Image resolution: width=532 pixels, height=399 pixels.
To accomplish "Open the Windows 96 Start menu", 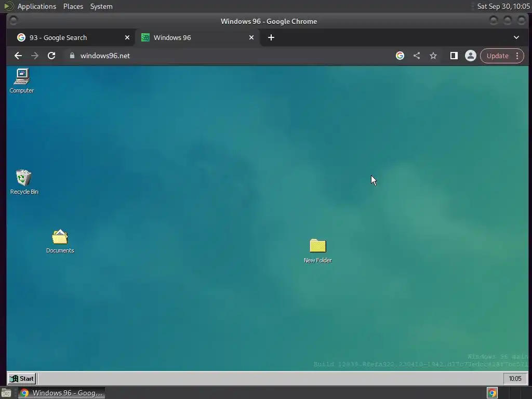I will coord(22,379).
